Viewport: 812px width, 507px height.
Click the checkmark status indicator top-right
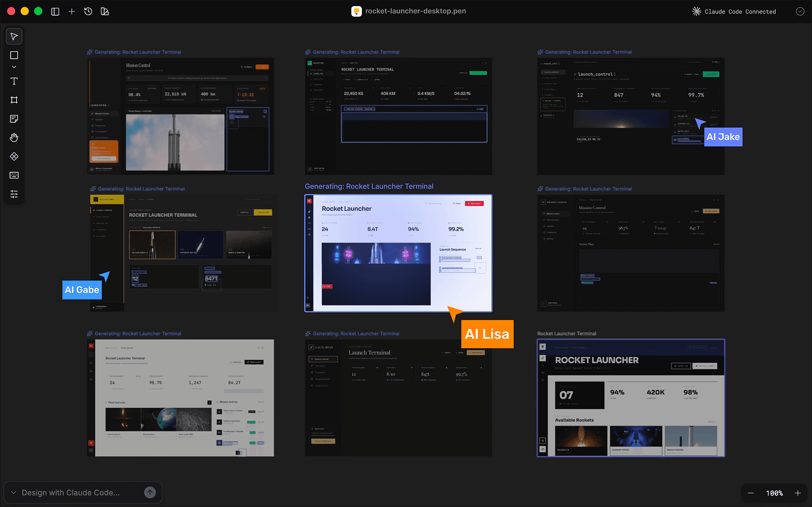[800, 11]
